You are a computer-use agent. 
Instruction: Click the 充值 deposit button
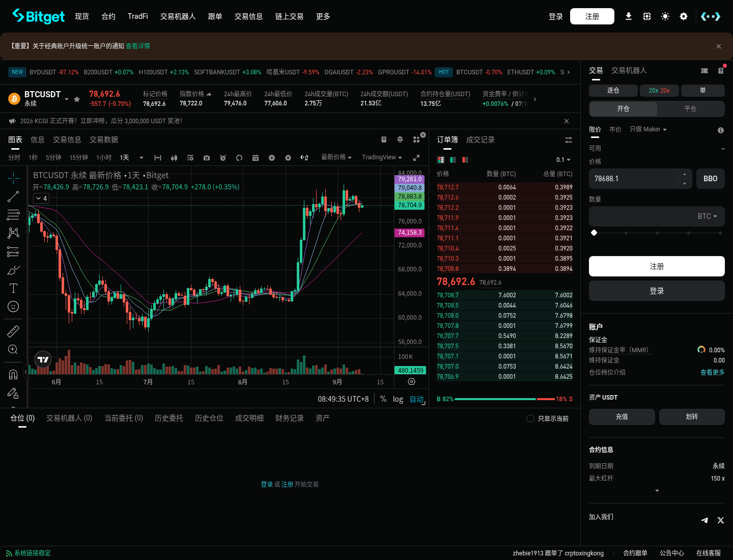click(622, 416)
